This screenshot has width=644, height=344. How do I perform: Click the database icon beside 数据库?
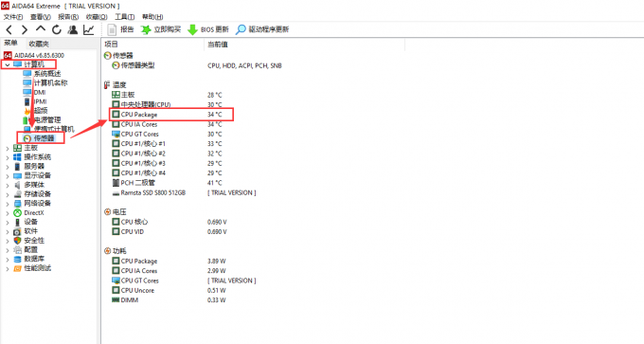17,259
